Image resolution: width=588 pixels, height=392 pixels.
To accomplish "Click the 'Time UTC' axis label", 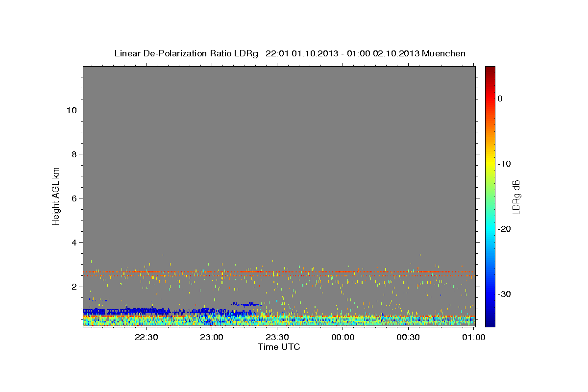I will pos(279,347).
